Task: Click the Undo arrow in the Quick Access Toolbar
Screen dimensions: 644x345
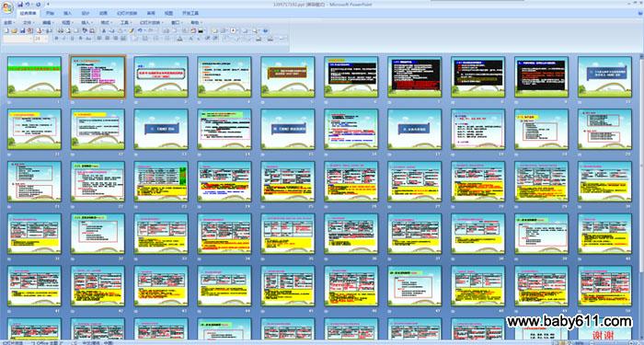Action: [28, 4]
